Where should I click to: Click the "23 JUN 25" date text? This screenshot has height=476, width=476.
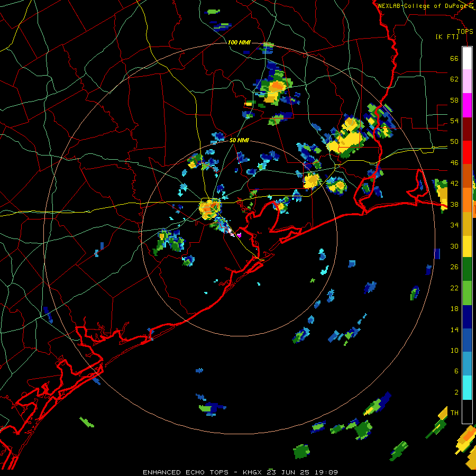click(288, 472)
